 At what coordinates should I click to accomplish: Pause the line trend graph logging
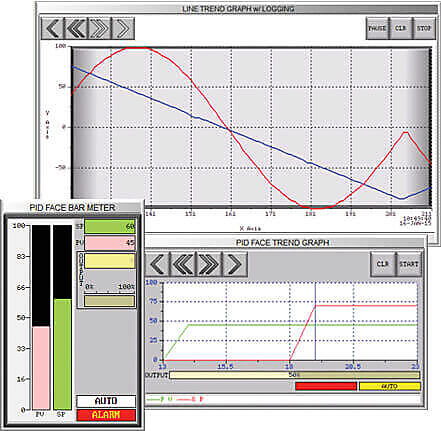[x=377, y=28]
